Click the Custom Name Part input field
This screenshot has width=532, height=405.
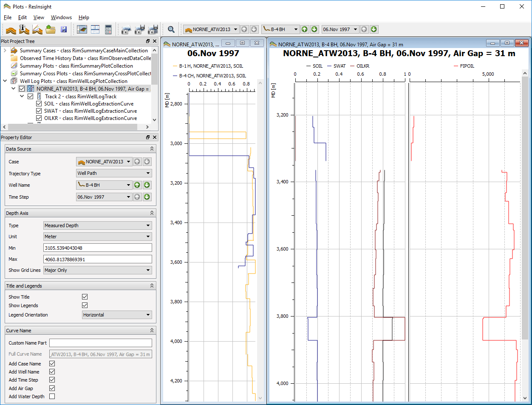(101, 343)
